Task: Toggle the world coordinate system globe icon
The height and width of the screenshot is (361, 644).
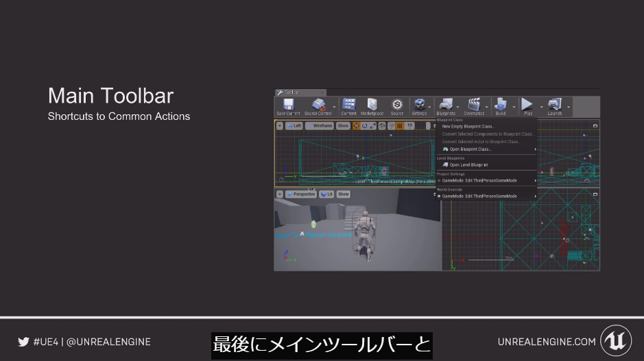Action: (x=382, y=126)
